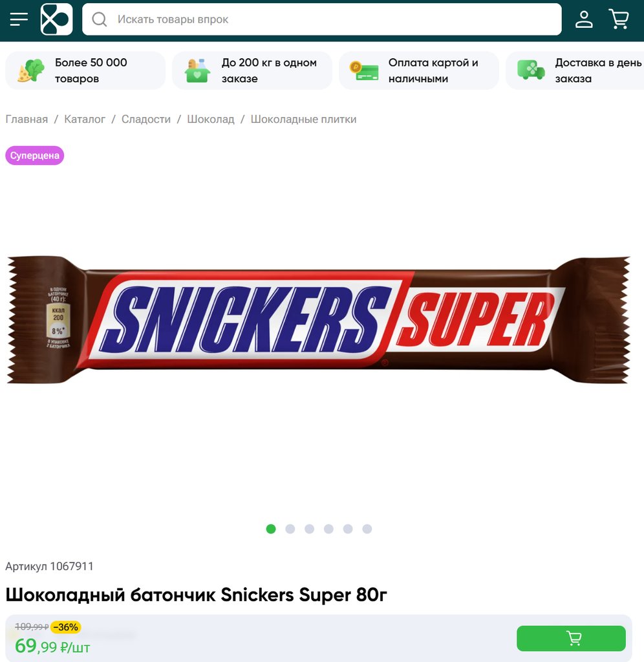Go to 'Главная' breadcrumb
The height and width of the screenshot is (662, 644).
pyautogui.click(x=27, y=120)
